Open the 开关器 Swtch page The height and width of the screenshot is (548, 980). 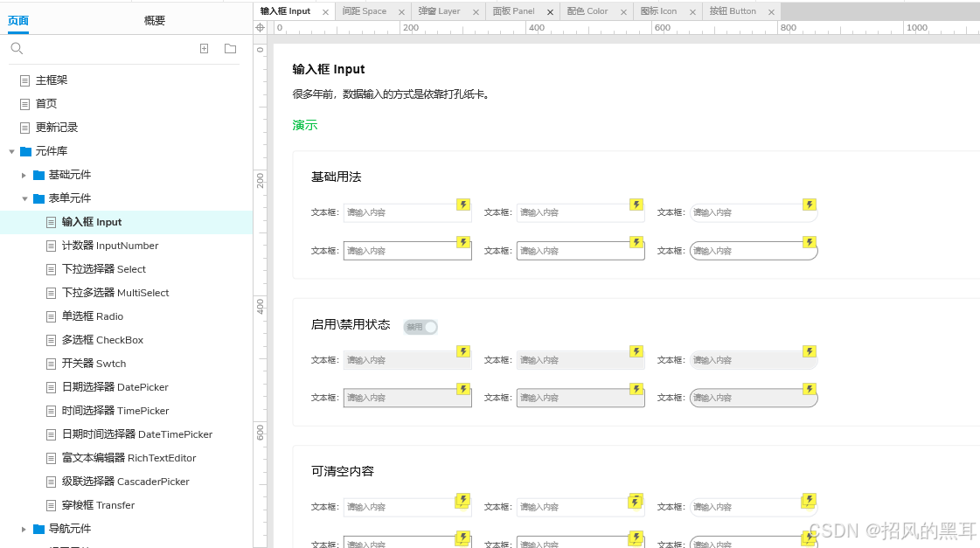[x=94, y=364]
